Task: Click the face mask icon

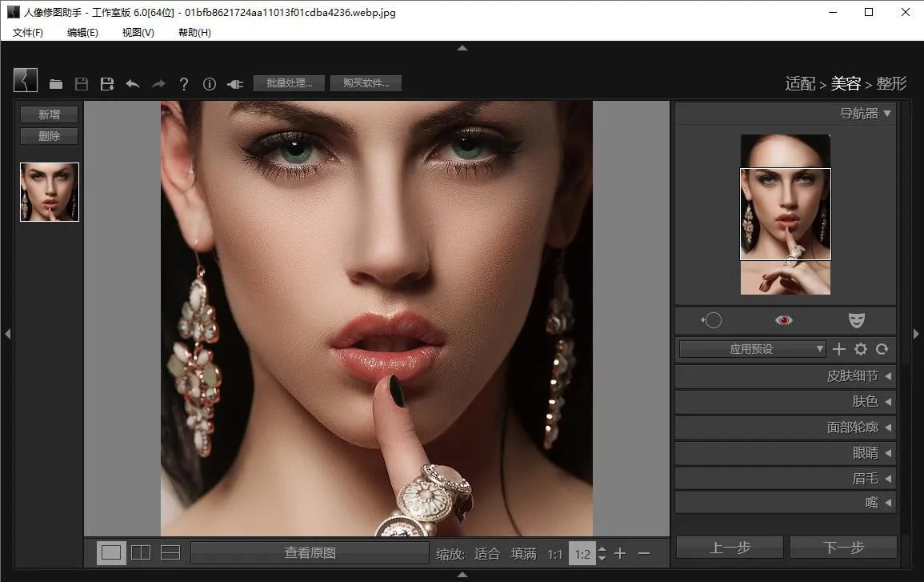Action: pos(857,320)
